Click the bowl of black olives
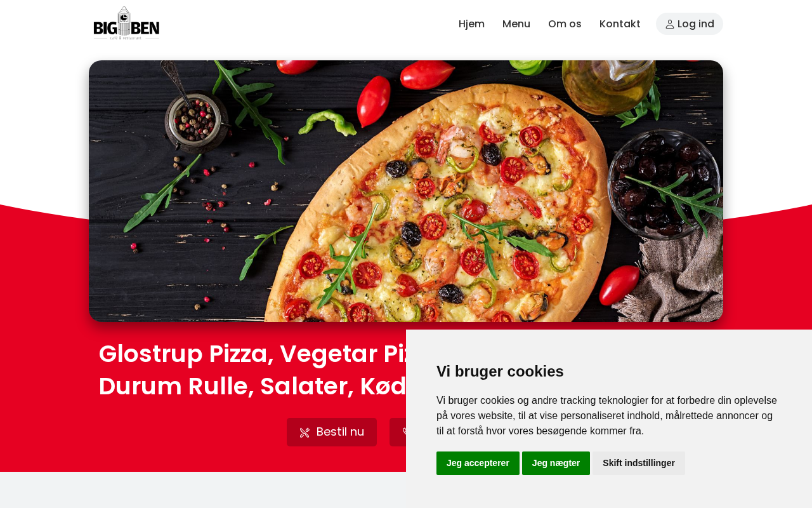Image resolution: width=812 pixels, height=508 pixels. 664,184
